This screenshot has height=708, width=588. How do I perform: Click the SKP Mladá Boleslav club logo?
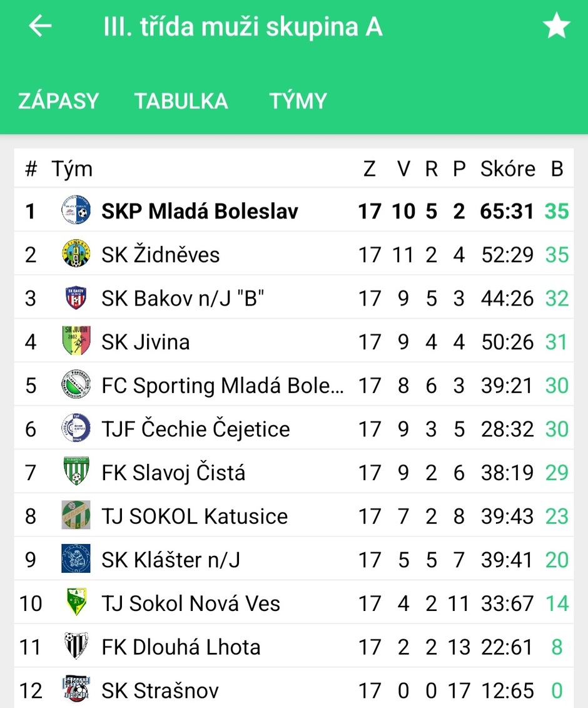pyautogui.click(x=76, y=210)
